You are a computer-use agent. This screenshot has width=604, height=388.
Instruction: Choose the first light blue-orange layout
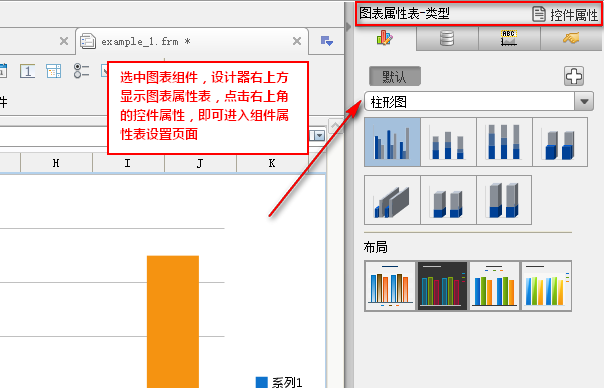390,286
